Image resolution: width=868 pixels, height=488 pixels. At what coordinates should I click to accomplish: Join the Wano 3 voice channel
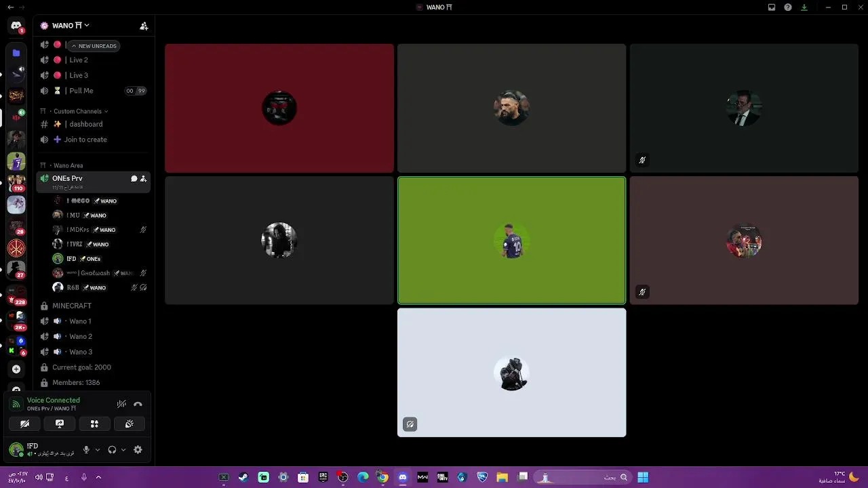coord(94,352)
